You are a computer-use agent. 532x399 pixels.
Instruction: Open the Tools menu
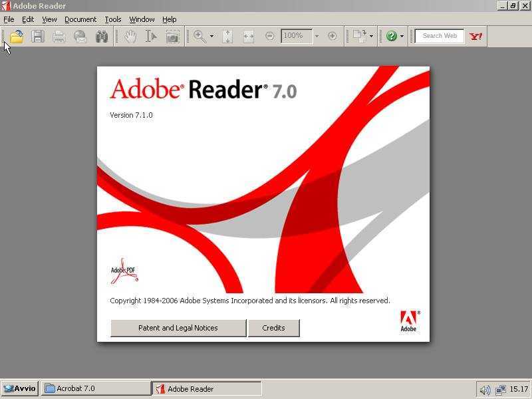[112, 20]
